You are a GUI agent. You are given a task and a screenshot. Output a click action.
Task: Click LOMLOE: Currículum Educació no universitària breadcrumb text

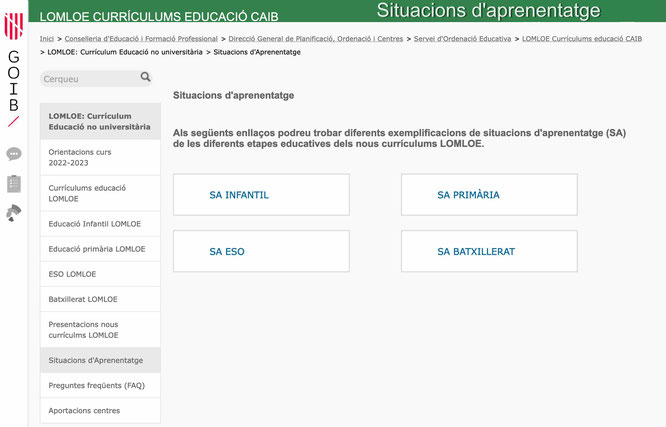[x=125, y=52]
